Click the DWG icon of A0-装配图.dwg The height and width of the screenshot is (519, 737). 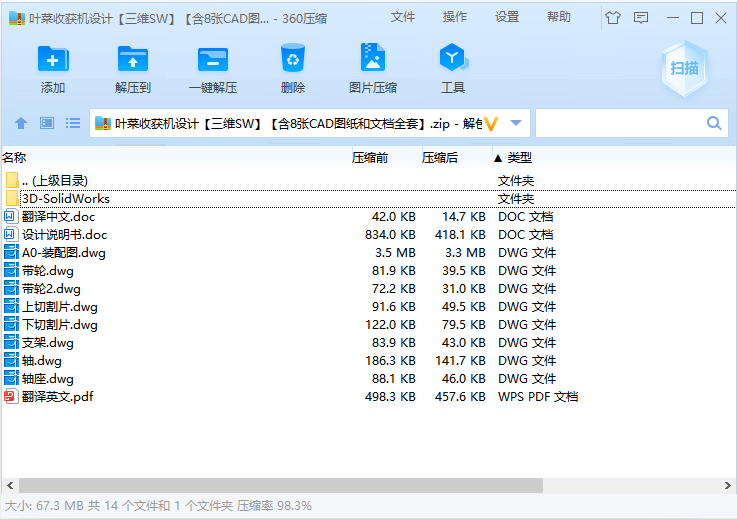pos(11,252)
